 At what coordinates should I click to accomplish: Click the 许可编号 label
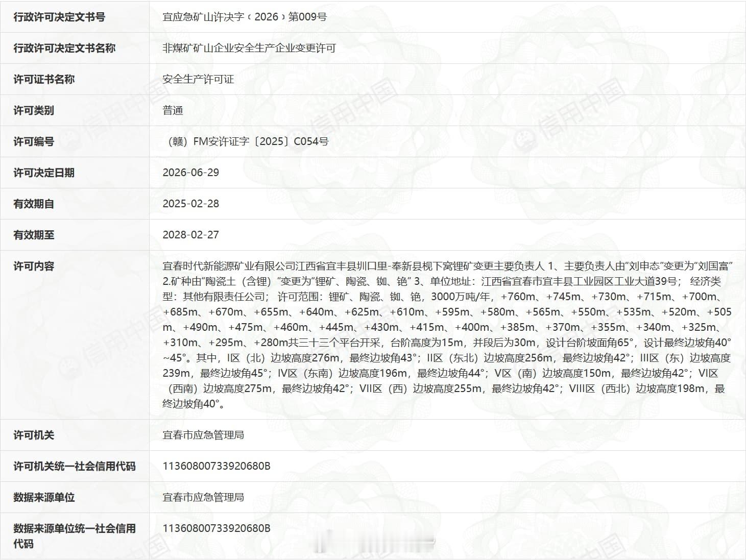pos(34,141)
